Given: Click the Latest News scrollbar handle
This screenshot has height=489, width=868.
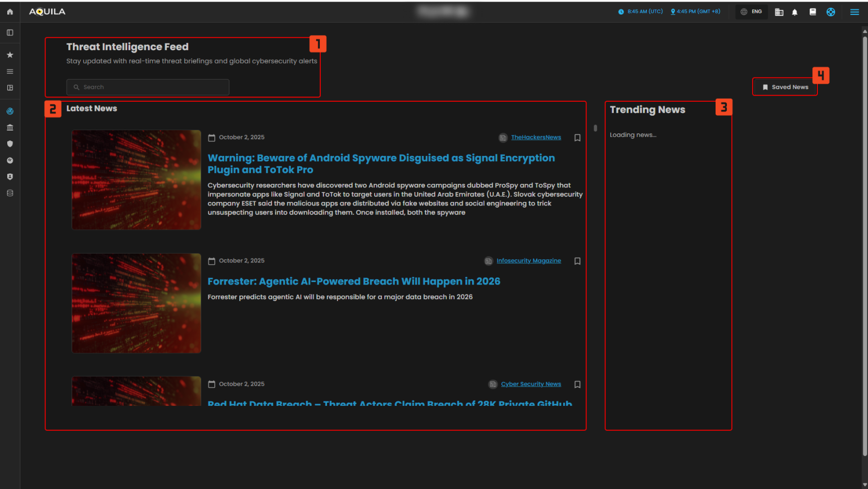Looking at the screenshot, I should [x=595, y=128].
